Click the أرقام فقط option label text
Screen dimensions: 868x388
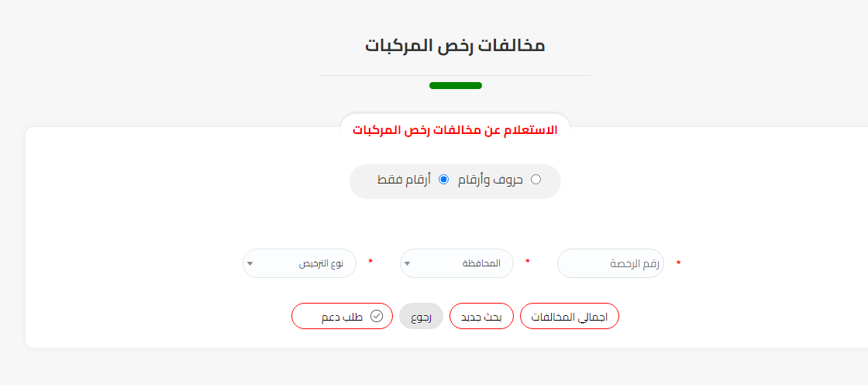coord(404,180)
